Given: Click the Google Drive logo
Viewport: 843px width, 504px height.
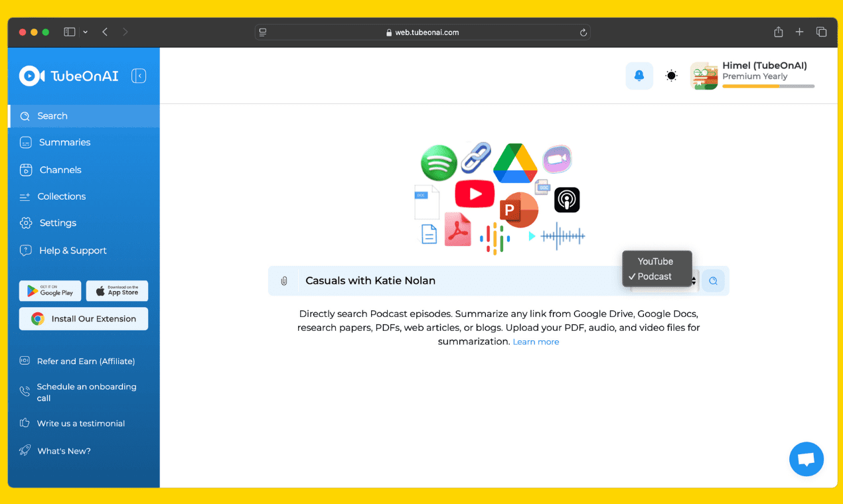Looking at the screenshot, I should 515,163.
